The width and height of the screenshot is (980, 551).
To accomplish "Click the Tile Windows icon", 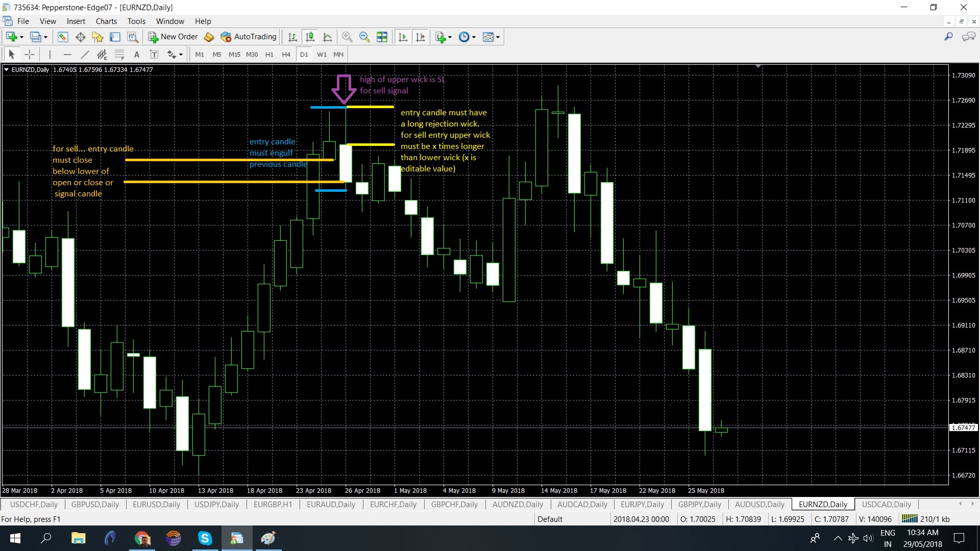I will coord(382,37).
